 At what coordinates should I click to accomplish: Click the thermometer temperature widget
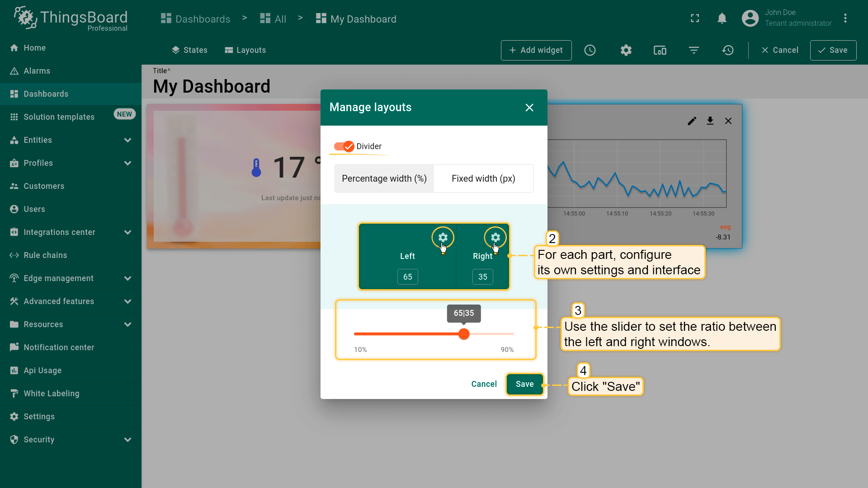click(234, 176)
